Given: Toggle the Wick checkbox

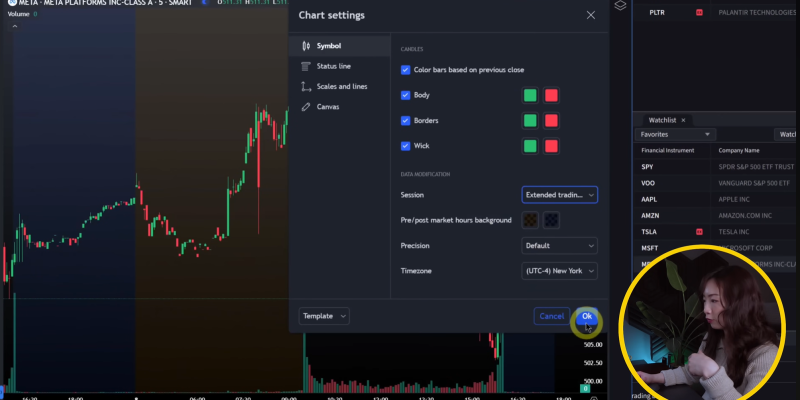Looking at the screenshot, I should pos(405,146).
